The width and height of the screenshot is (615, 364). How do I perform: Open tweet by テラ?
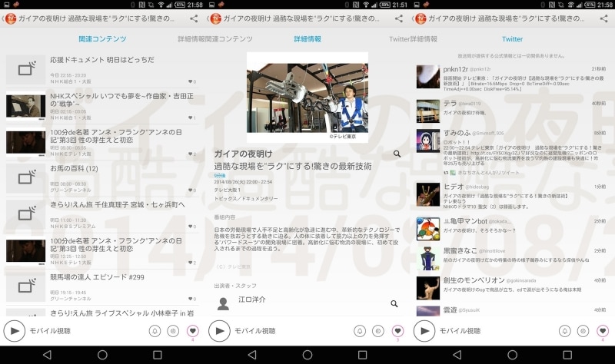tap(511, 111)
